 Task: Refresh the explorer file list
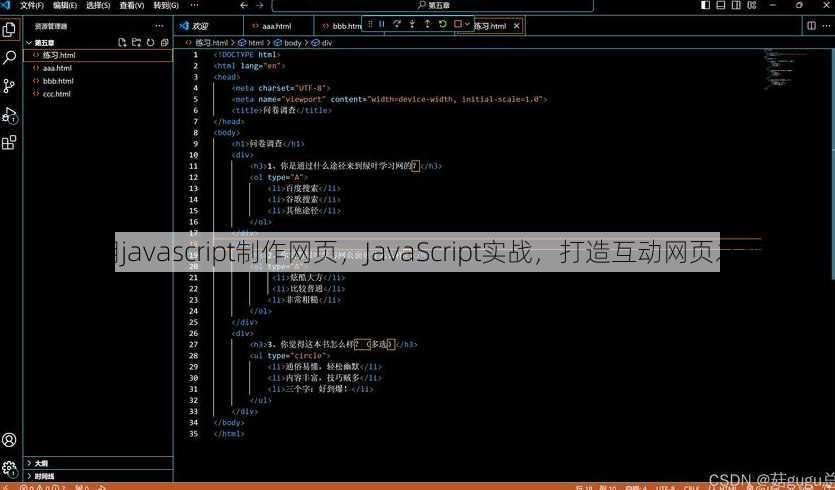[151, 43]
